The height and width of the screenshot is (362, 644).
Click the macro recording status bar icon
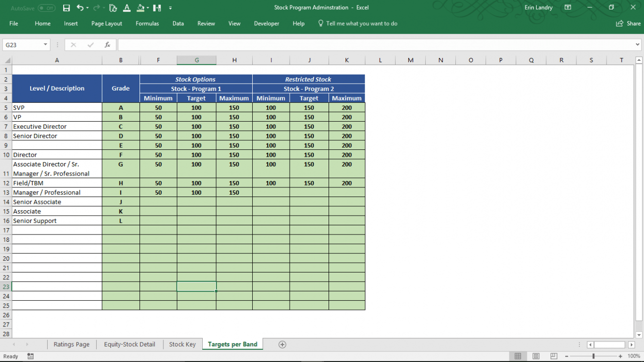pyautogui.click(x=30, y=356)
